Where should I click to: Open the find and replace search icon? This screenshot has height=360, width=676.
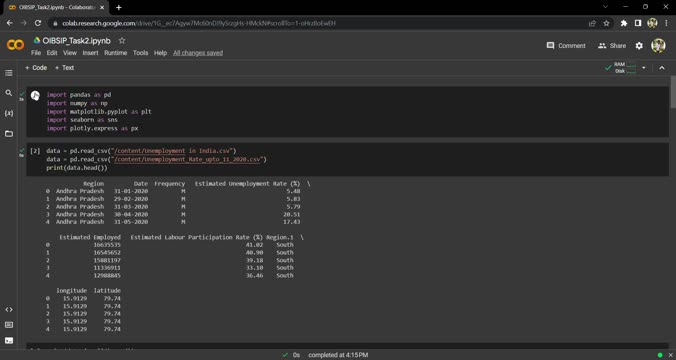pos(9,93)
